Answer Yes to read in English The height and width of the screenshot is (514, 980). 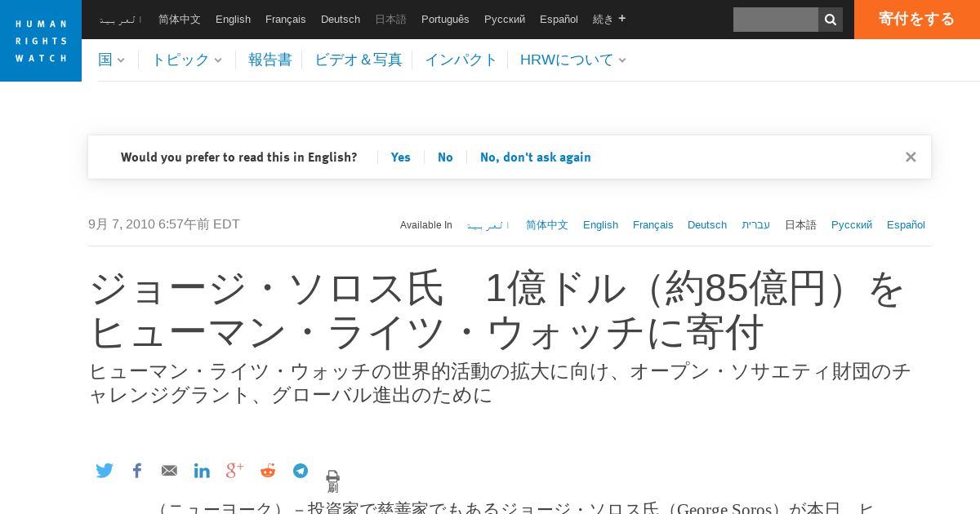click(x=401, y=157)
